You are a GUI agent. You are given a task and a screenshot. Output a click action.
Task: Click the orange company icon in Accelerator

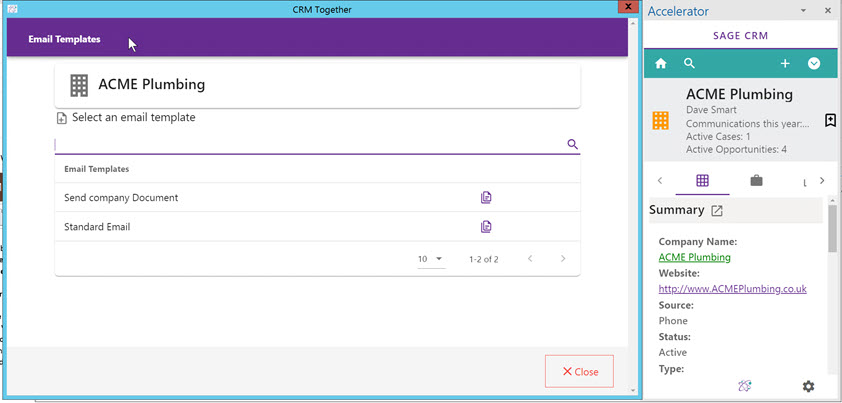click(660, 121)
